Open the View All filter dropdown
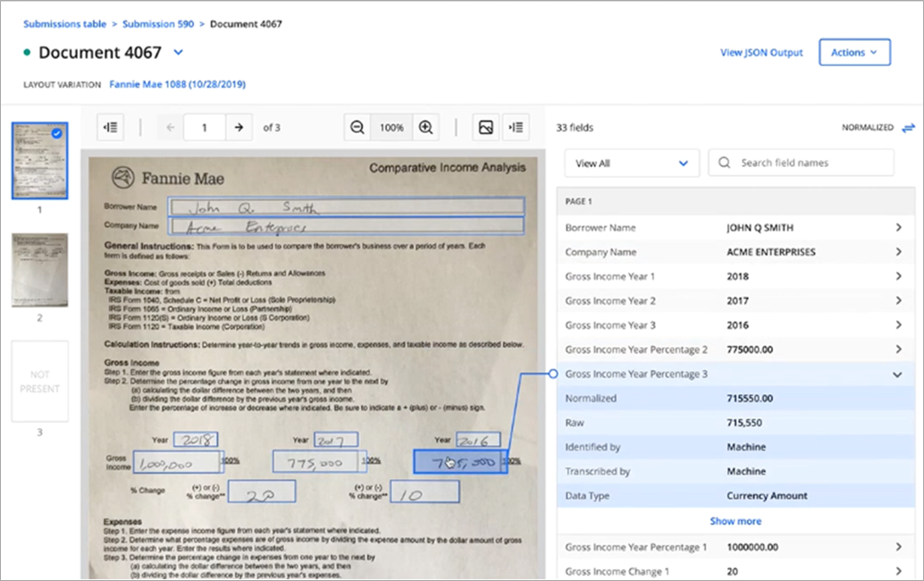 [632, 164]
